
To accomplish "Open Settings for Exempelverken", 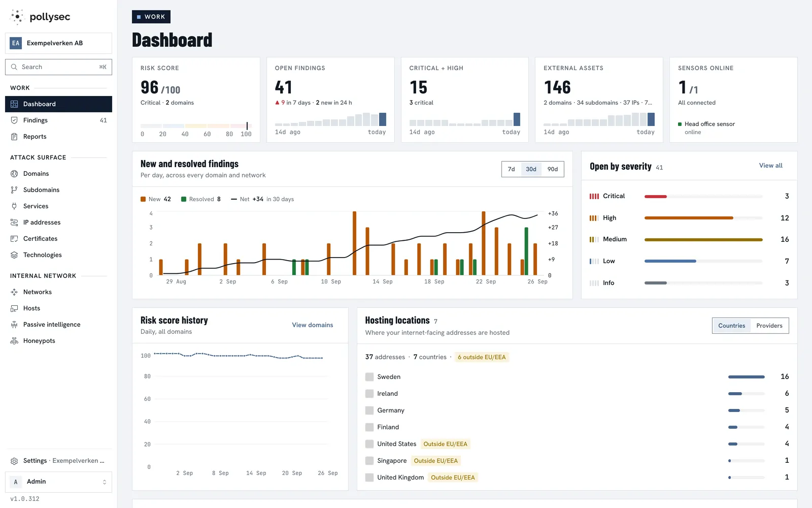I will (x=58, y=461).
